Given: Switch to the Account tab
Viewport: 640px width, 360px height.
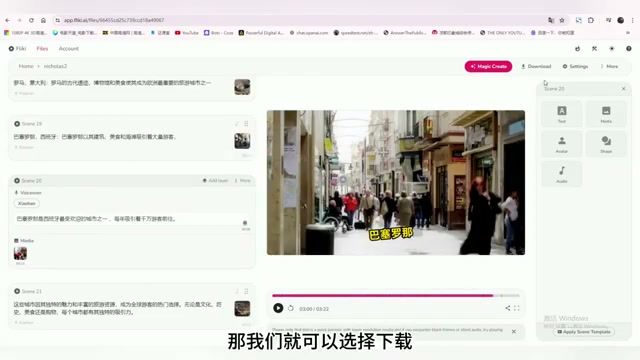Looking at the screenshot, I should 69,49.
